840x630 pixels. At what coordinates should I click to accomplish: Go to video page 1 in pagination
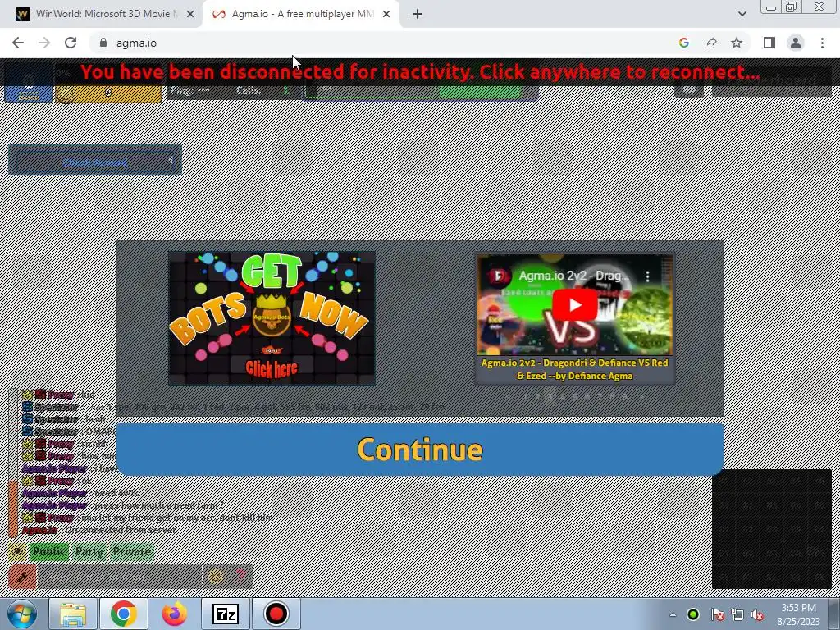pos(526,396)
